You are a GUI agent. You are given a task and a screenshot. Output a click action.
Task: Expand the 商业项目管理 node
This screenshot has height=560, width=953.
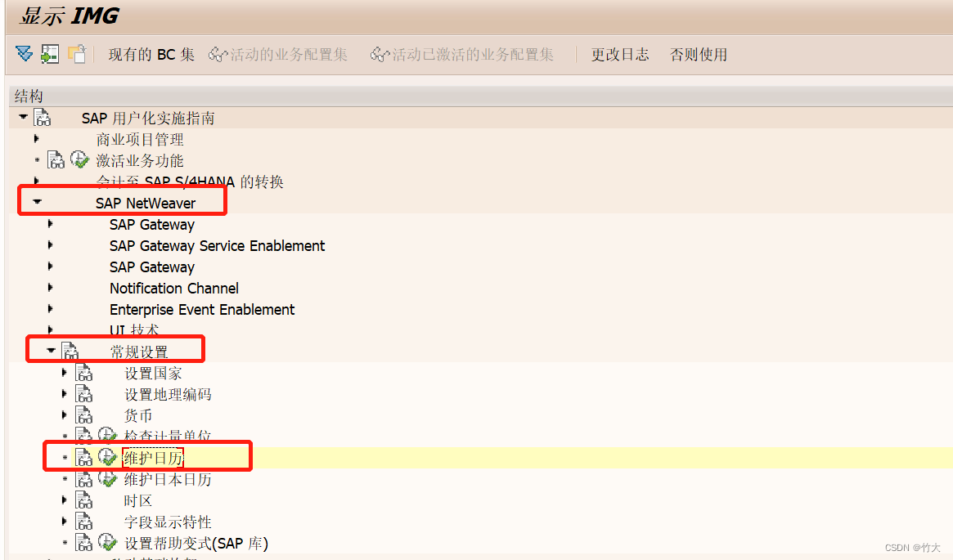pyautogui.click(x=37, y=138)
